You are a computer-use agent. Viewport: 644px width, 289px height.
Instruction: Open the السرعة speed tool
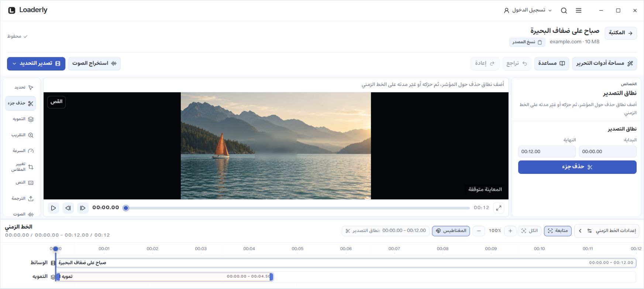click(x=21, y=151)
